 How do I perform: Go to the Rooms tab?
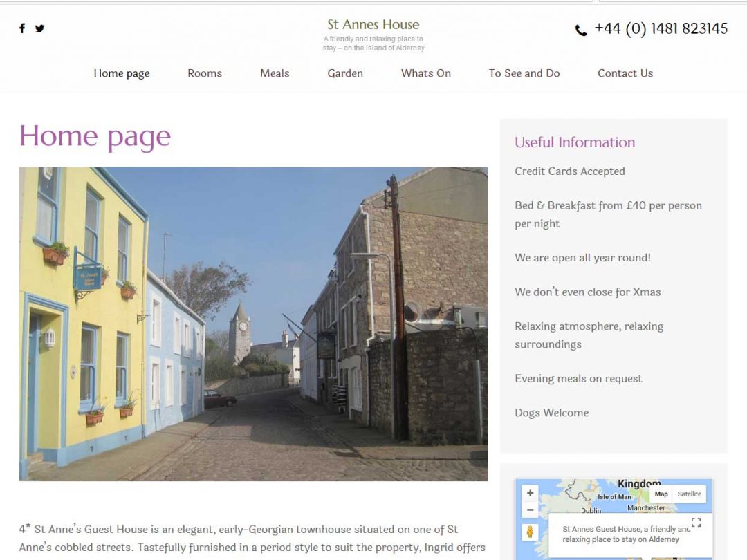[204, 73]
